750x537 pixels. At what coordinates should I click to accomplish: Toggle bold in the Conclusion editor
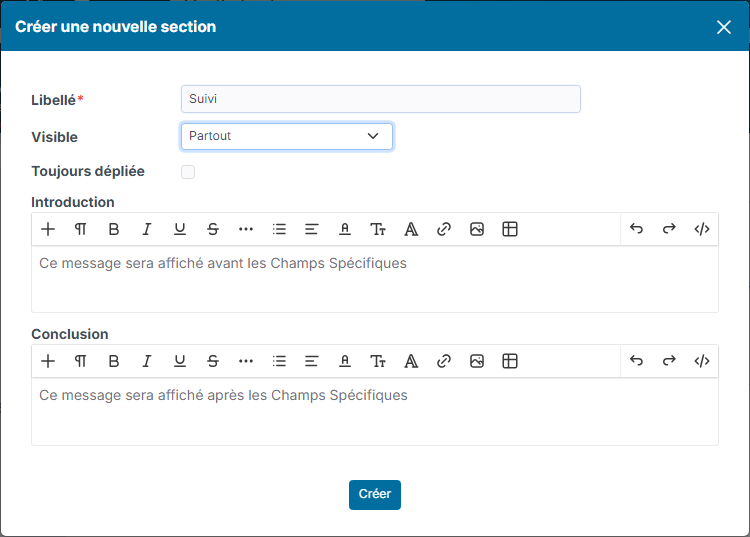click(x=113, y=361)
